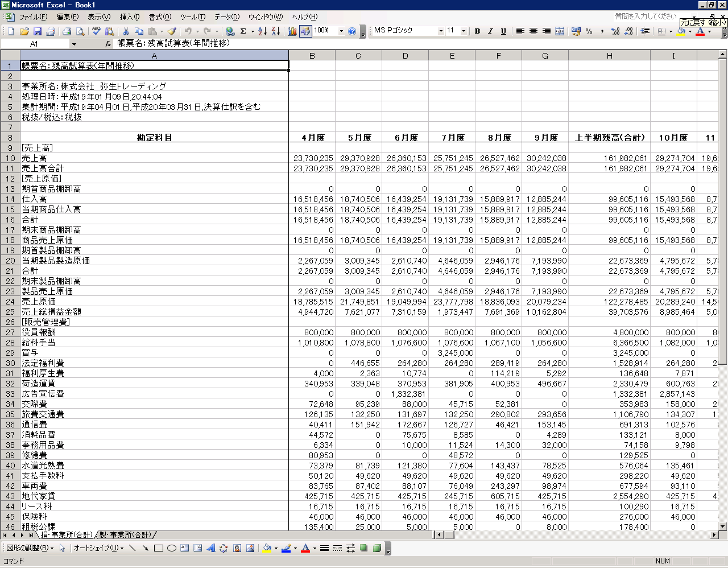Pick the Rectangle shape tool
This screenshot has height=568, width=728.
tap(159, 548)
